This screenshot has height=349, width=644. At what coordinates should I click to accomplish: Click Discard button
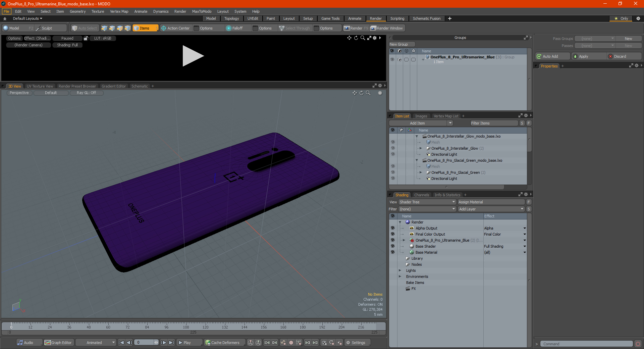[624, 56]
